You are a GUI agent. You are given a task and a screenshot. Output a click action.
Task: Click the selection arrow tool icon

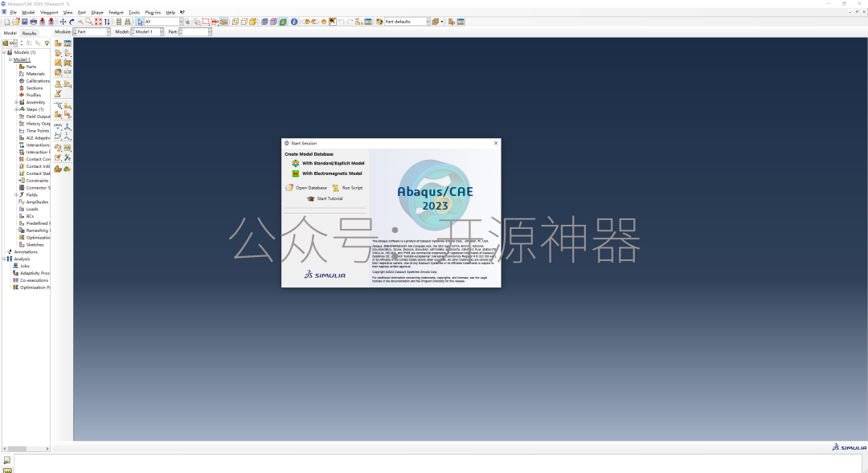click(x=140, y=22)
